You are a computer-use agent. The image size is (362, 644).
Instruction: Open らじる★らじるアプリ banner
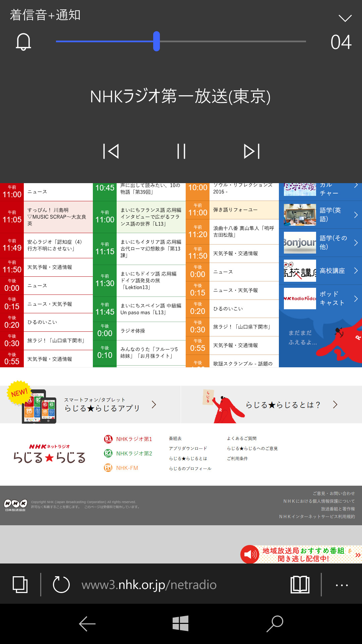90,405
